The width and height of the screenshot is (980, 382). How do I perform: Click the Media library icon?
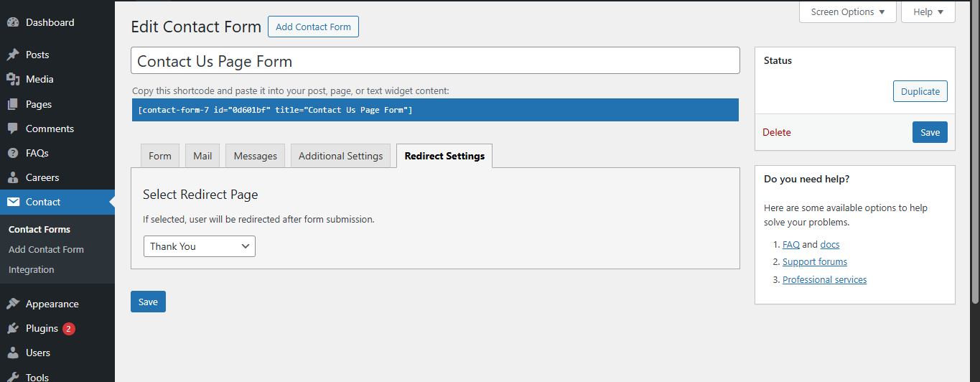tap(13, 79)
